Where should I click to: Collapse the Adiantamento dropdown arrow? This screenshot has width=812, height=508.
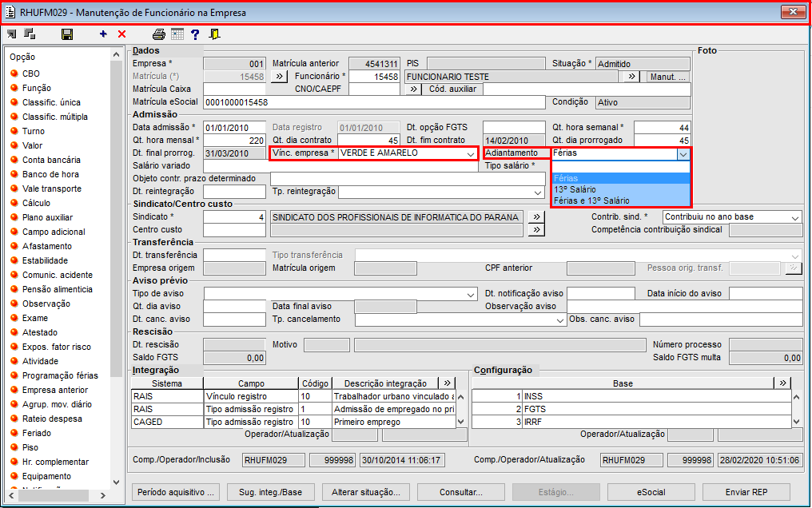(x=683, y=154)
